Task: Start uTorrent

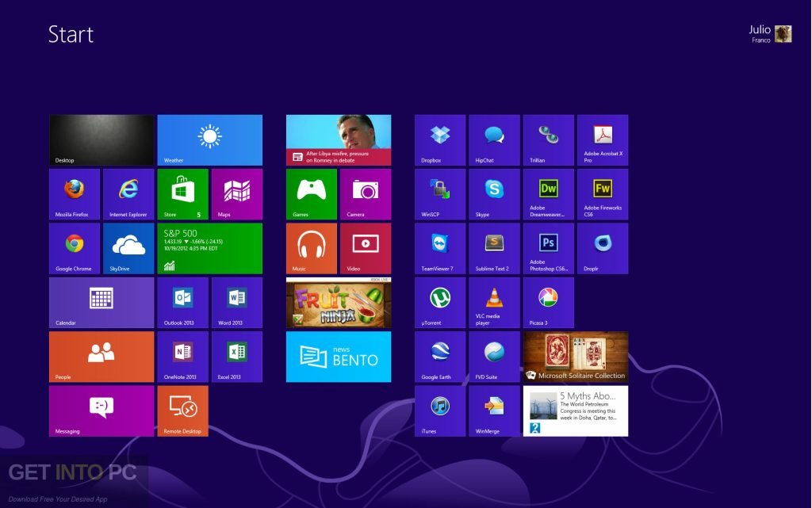Action: pos(439,302)
